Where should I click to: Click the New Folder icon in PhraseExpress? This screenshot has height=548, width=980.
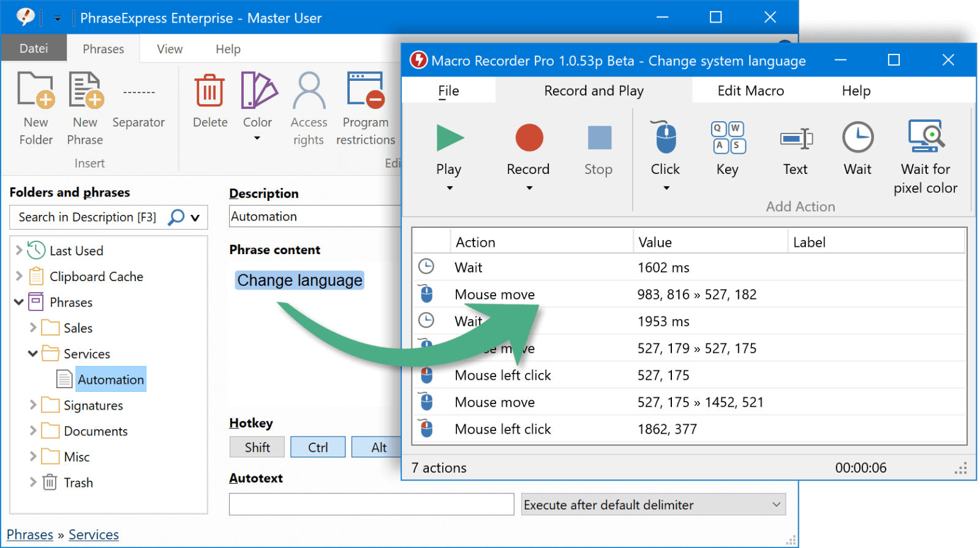coord(36,89)
